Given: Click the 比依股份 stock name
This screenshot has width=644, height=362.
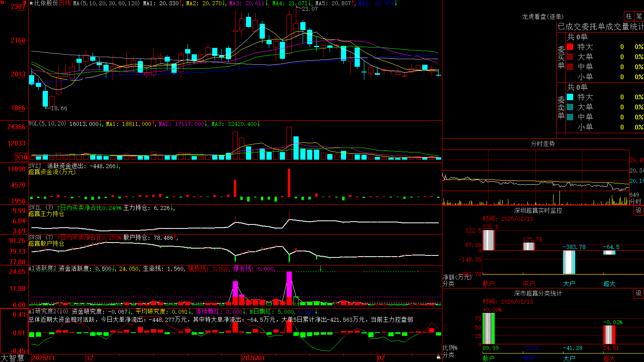Looking at the screenshot, I should (x=46, y=3).
